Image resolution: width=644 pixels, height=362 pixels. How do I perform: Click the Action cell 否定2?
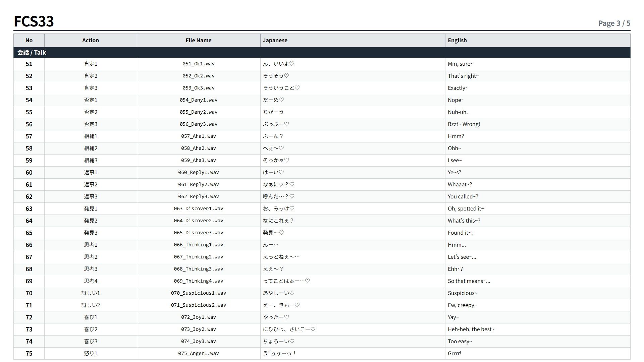(91, 112)
